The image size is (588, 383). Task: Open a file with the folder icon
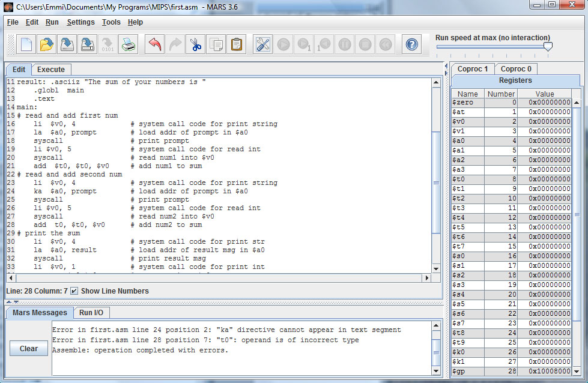click(47, 44)
